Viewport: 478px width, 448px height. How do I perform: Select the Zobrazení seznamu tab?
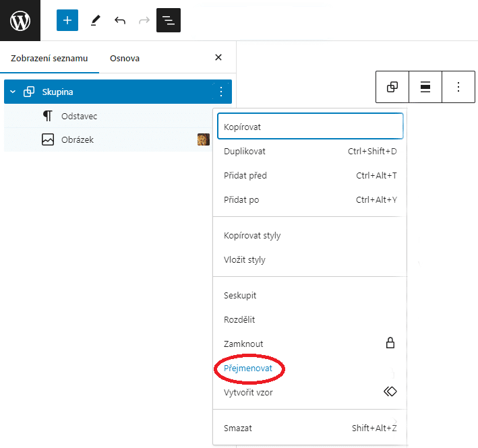coord(49,58)
